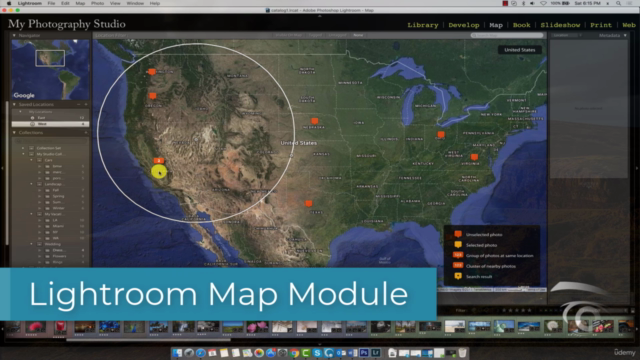640x360 pixels.
Task: Click the orange photo pin in Oregon
Action: tap(153, 96)
